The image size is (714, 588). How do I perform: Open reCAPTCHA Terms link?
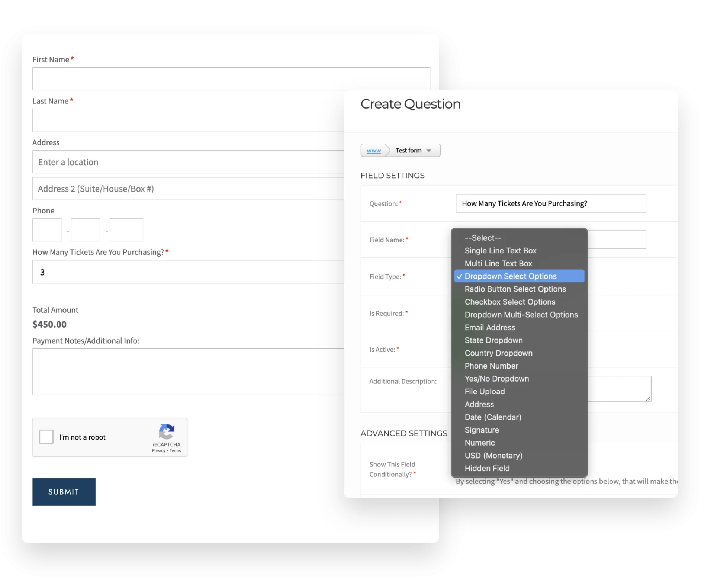click(x=175, y=451)
